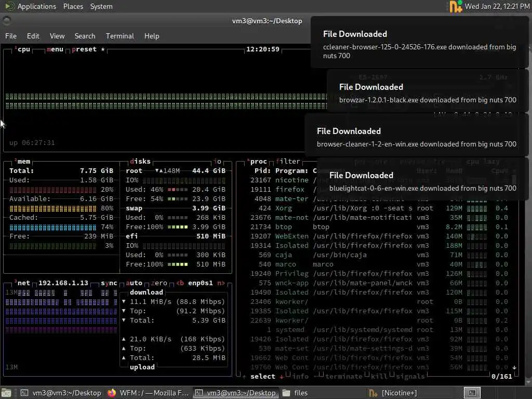Open the terminal View menu
The height and width of the screenshot is (399, 532).
tap(57, 36)
